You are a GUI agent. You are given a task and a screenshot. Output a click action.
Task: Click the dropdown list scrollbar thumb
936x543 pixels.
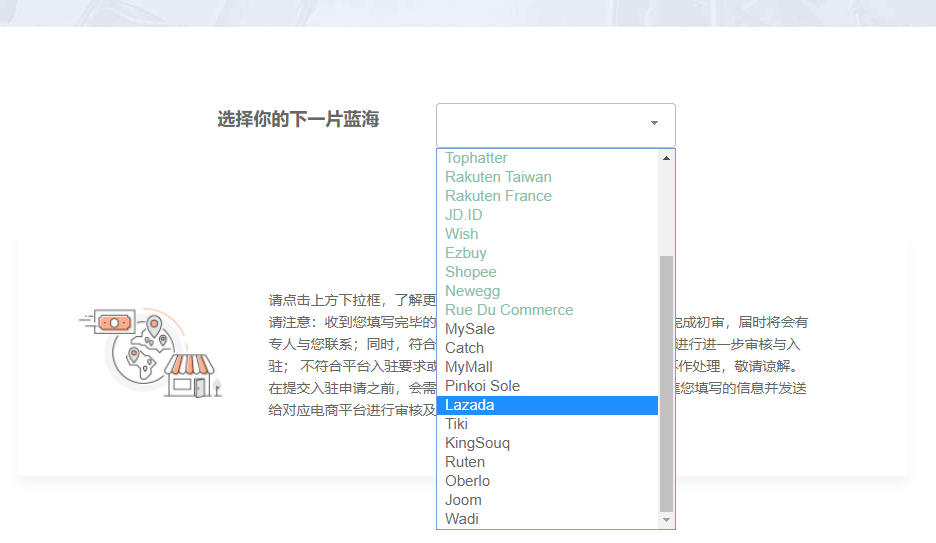[x=666, y=384]
